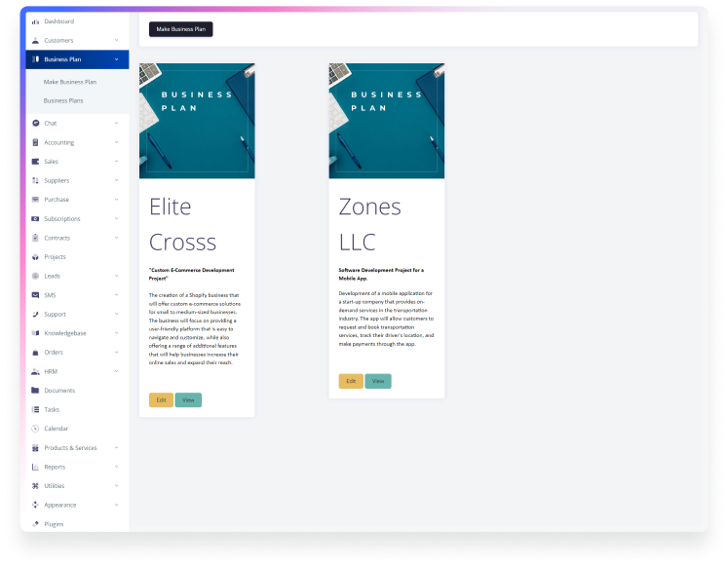Open Business Plans submenu item
The height and width of the screenshot is (566, 728).
pos(63,100)
